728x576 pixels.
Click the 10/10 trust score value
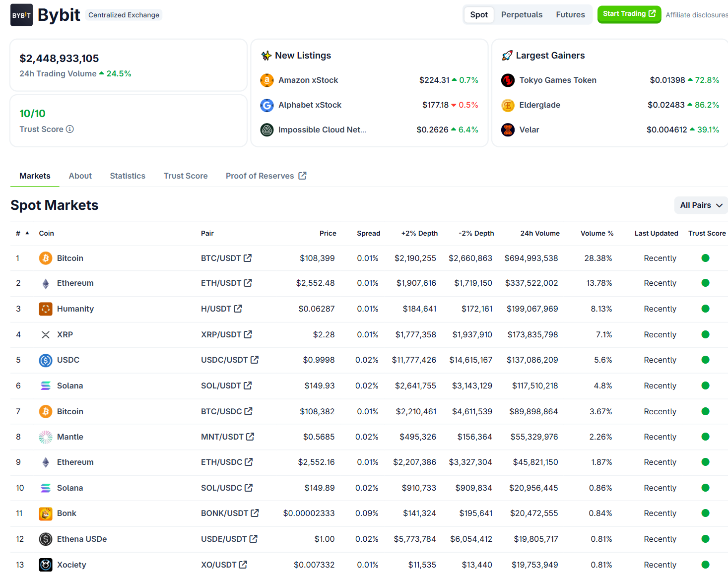(32, 114)
